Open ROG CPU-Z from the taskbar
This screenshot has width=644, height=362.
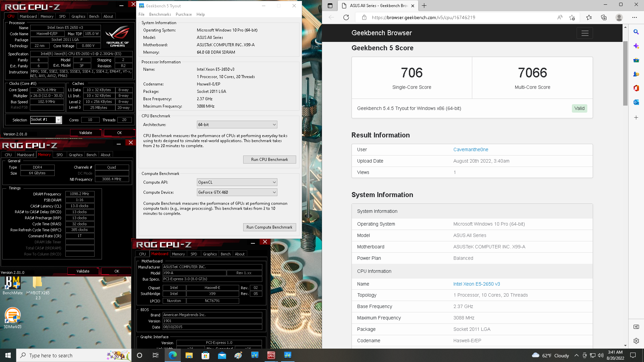pyautogui.click(x=271, y=355)
